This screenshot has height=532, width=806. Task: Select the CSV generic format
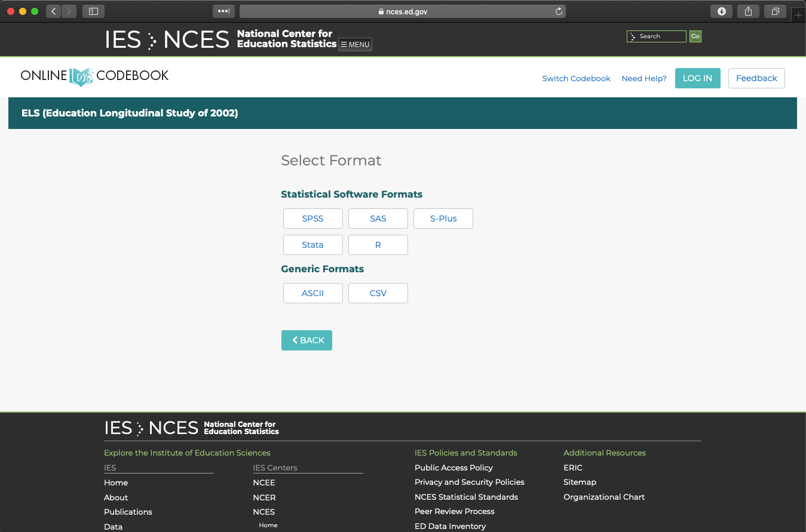[x=378, y=293]
